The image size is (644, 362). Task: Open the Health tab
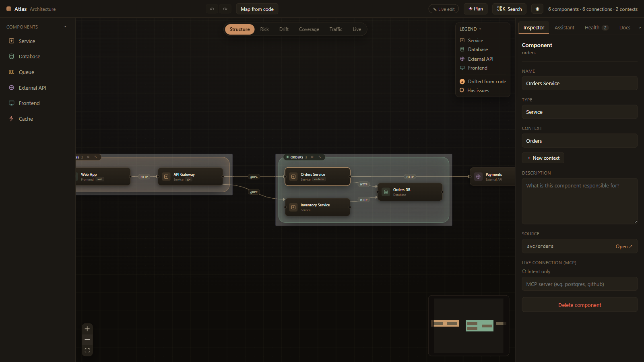click(x=596, y=28)
